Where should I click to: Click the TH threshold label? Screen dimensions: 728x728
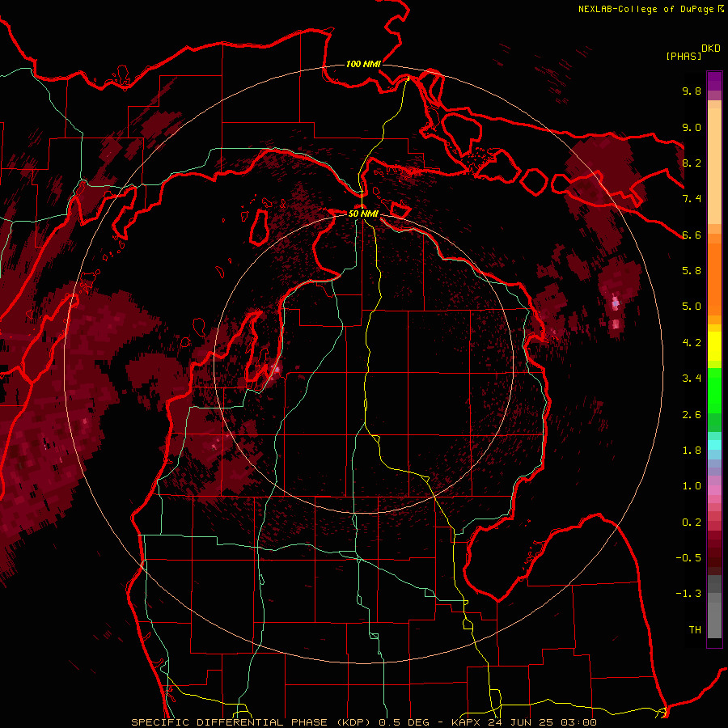pyautogui.click(x=695, y=630)
